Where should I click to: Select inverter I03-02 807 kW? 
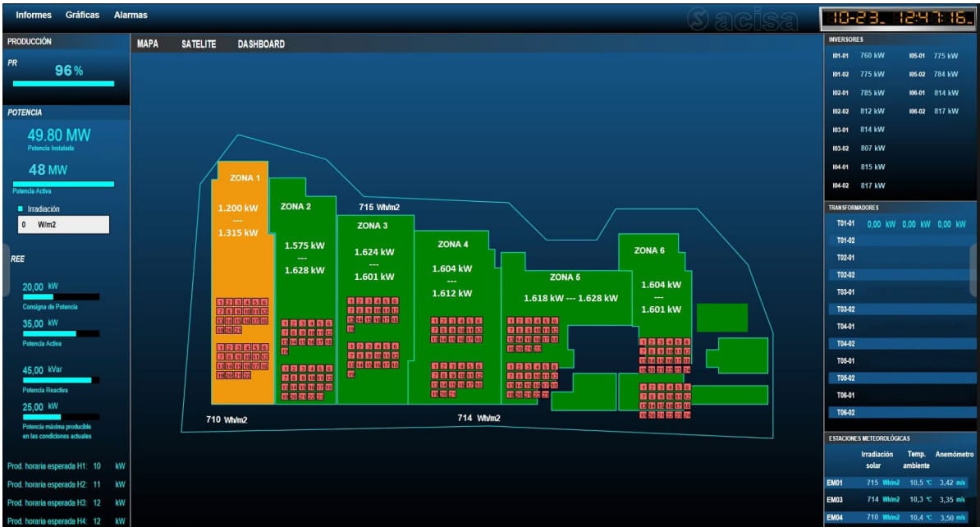(859, 148)
